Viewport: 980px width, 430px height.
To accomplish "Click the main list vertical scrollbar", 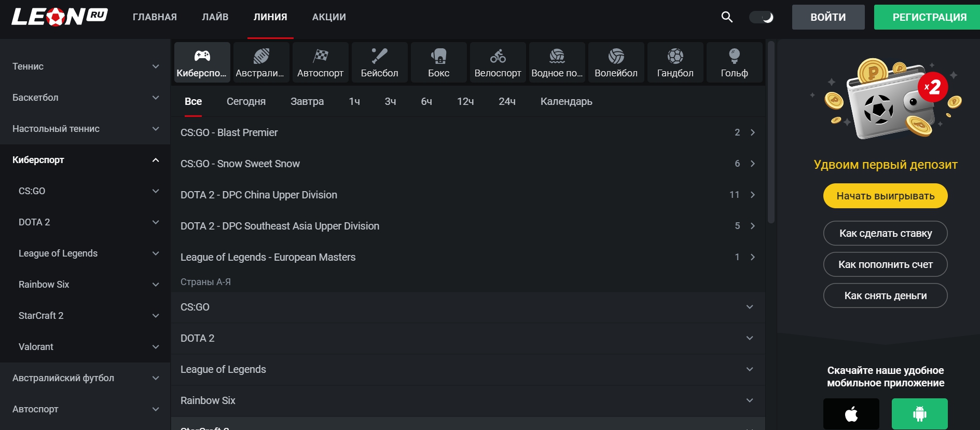I will coord(771,132).
